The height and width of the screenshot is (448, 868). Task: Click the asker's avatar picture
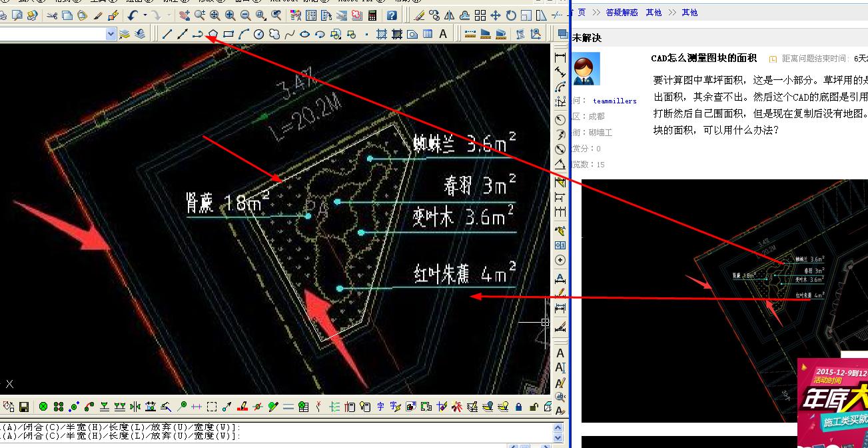click(x=587, y=69)
